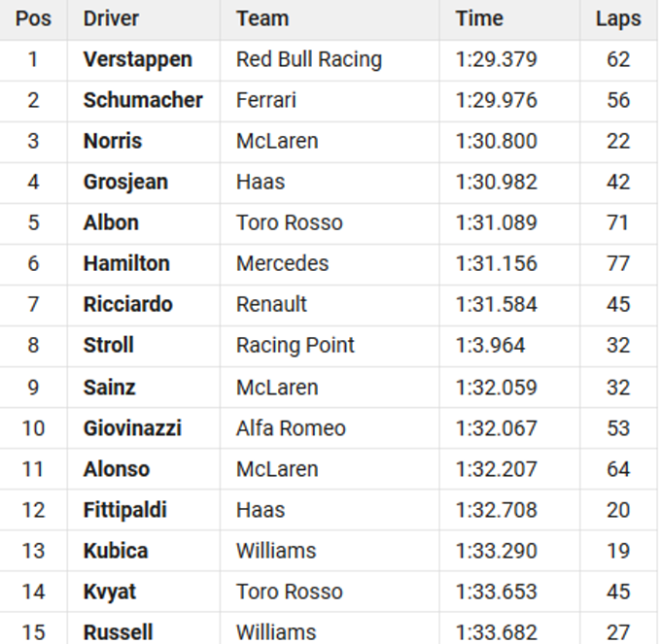Click the Team column header
The width and height of the screenshot is (661, 644).
(x=262, y=18)
